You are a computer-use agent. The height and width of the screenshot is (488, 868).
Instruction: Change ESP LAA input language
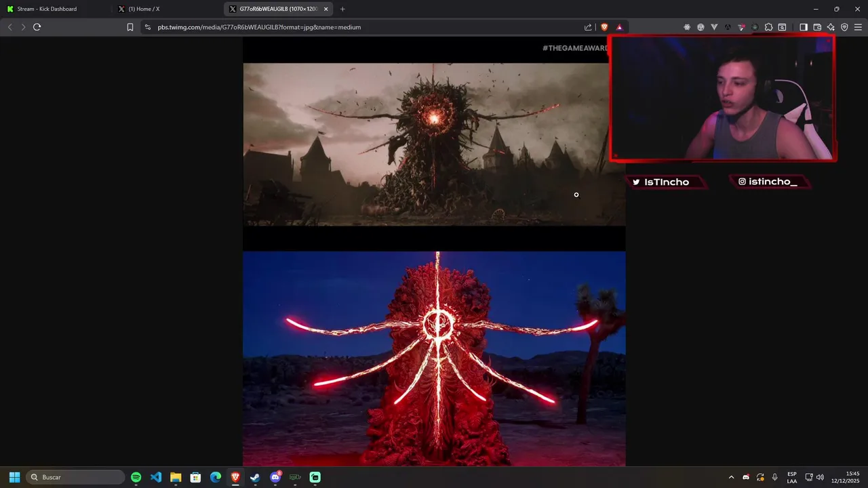coord(792,477)
